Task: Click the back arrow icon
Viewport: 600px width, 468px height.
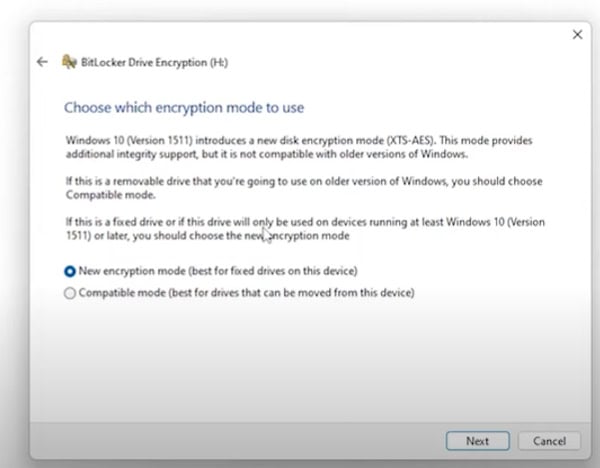Action: 42,62
